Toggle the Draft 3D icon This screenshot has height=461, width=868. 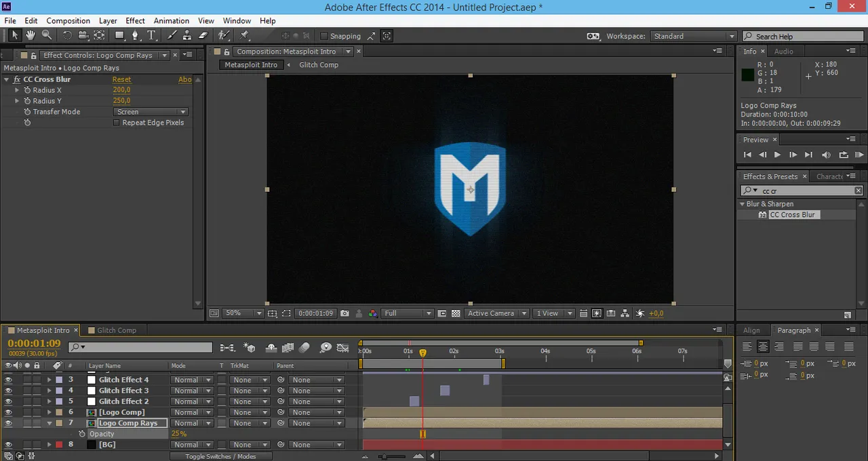click(250, 348)
